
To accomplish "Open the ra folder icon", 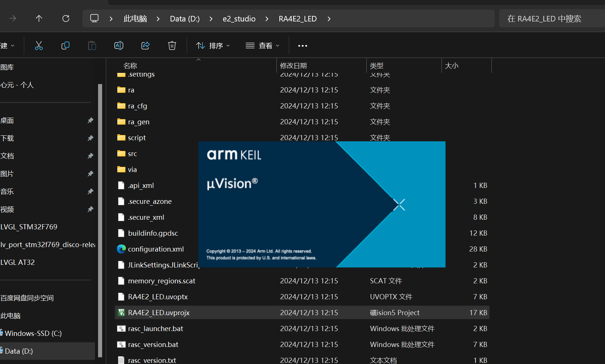I will point(121,90).
